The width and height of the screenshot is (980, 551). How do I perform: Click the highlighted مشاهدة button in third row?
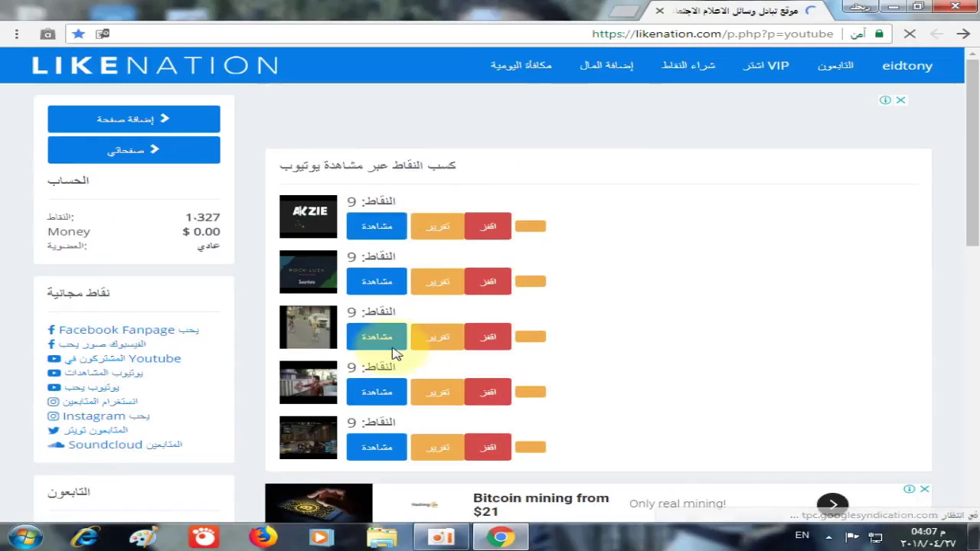(x=377, y=337)
